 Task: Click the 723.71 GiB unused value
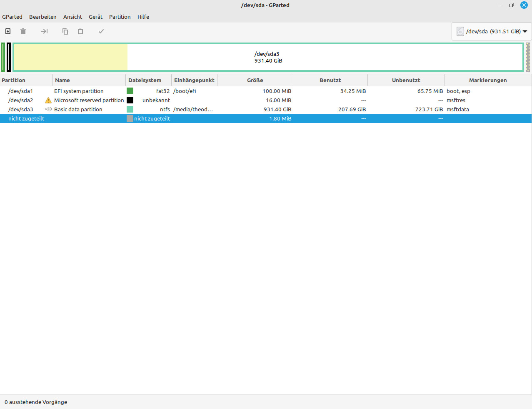pos(429,109)
